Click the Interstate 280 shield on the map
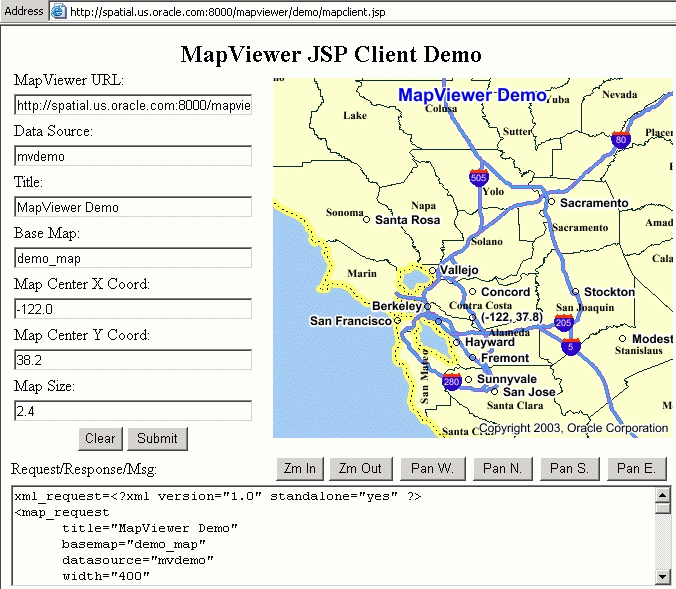 pyautogui.click(x=451, y=381)
